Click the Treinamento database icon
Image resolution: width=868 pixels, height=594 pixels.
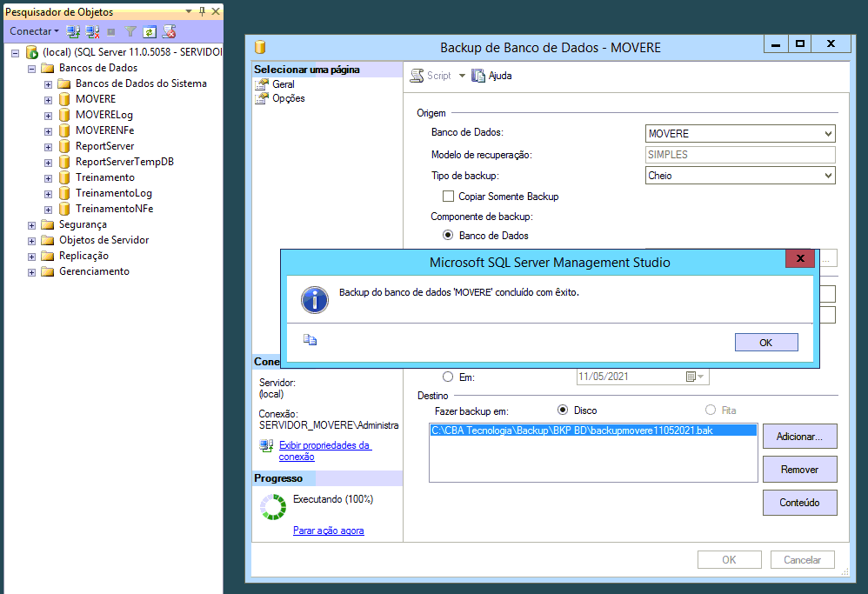64,177
